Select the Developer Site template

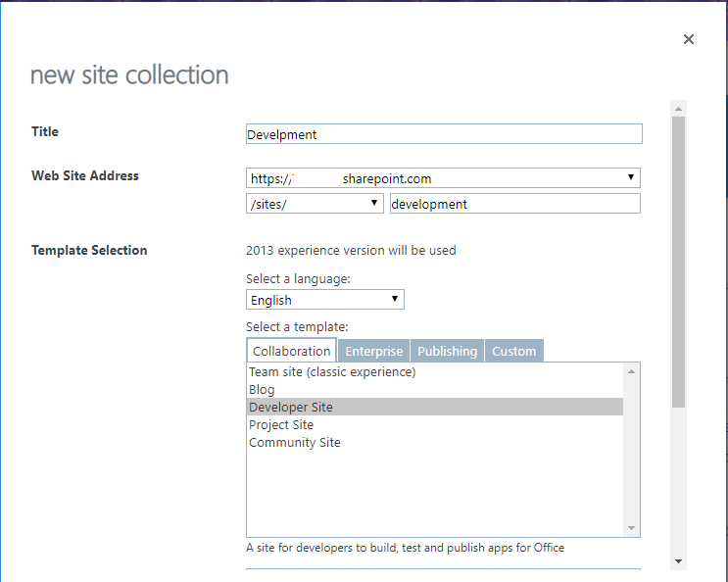click(291, 408)
